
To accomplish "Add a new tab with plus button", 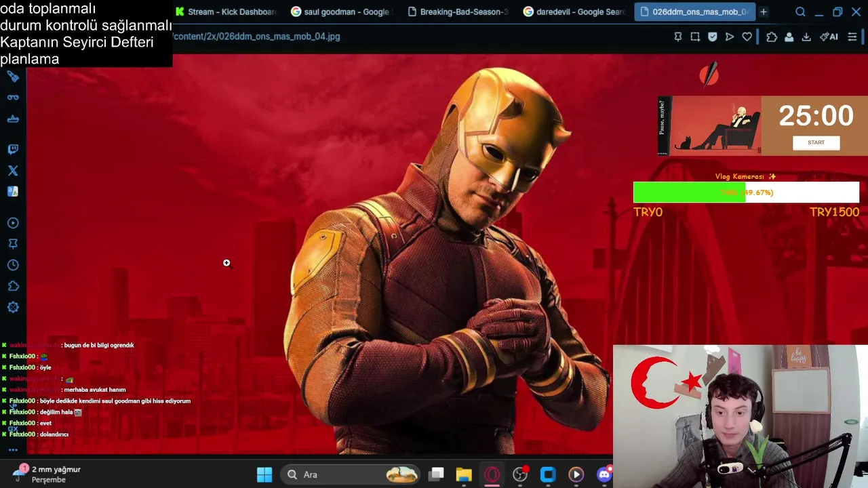I will click(764, 12).
